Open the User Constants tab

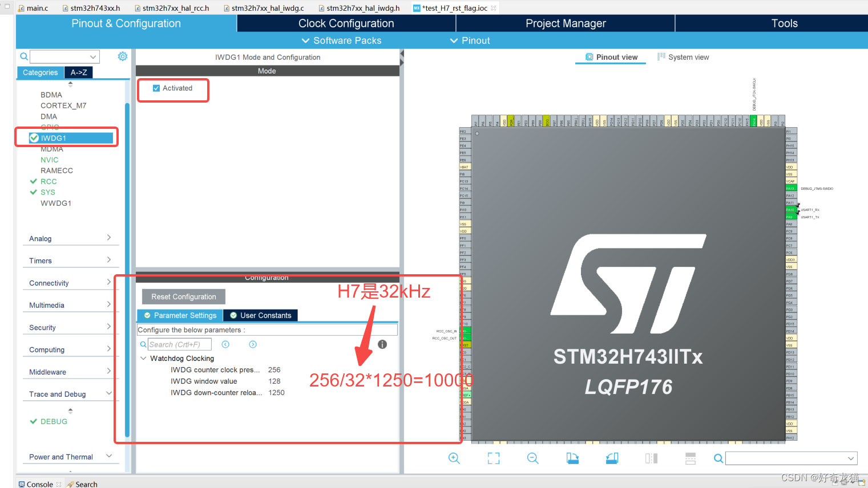coord(260,315)
